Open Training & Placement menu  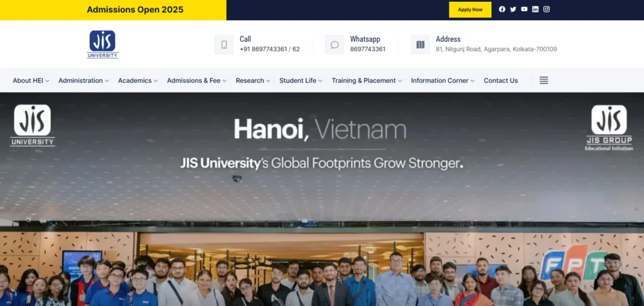(x=367, y=81)
